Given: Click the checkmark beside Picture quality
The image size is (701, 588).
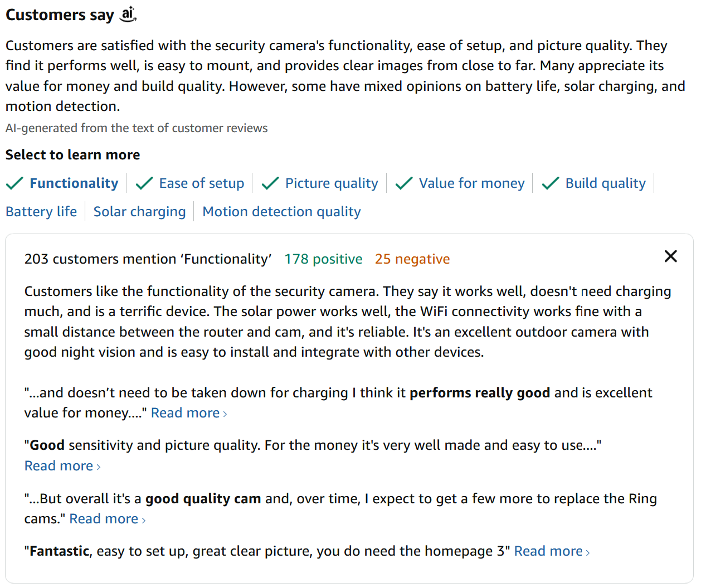Looking at the screenshot, I should (270, 183).
